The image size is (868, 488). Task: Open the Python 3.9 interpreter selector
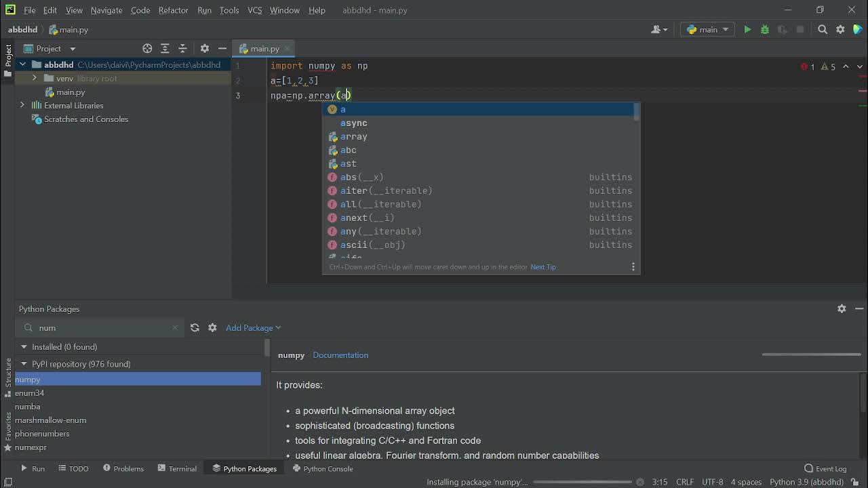click(x=807, y=482)
